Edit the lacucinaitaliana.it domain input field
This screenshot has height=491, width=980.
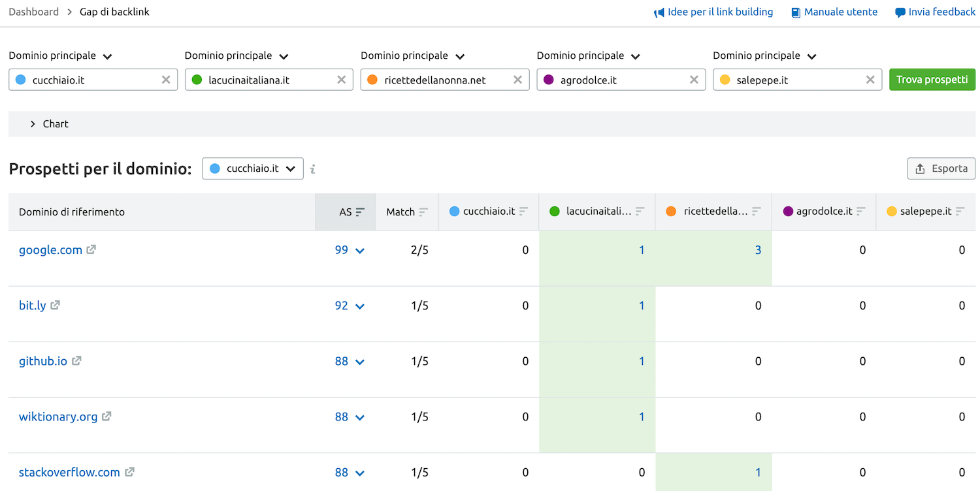[x=269, y=80]
